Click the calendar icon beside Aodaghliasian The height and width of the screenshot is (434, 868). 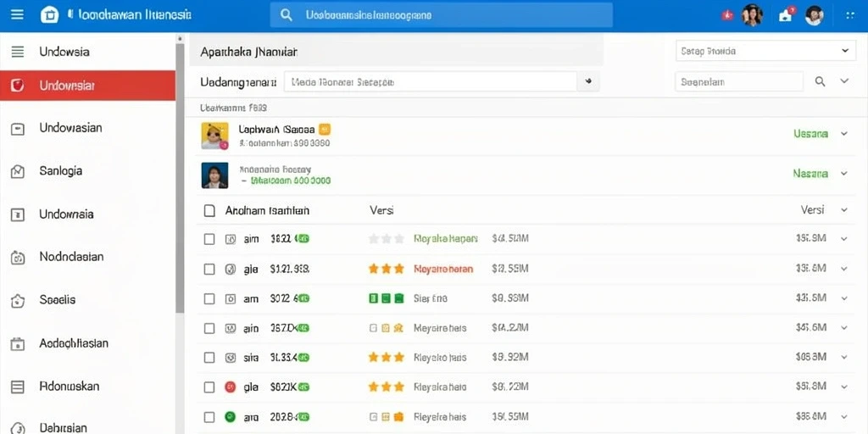point(18,344)
